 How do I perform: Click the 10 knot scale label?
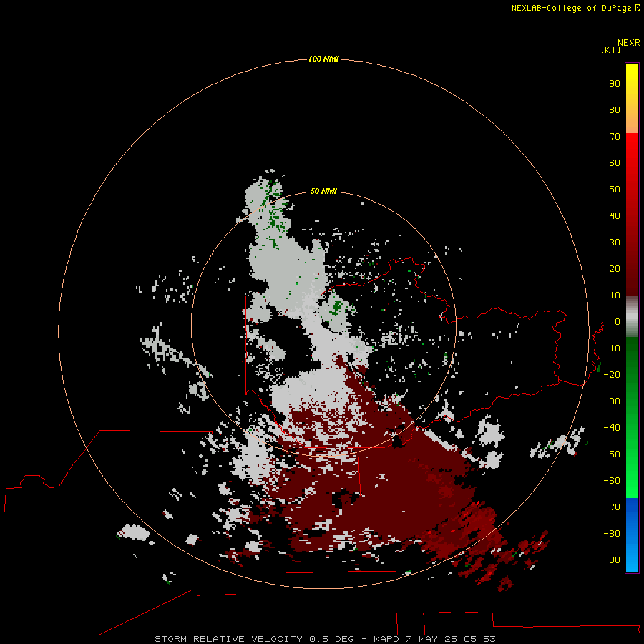coord(615,296)
